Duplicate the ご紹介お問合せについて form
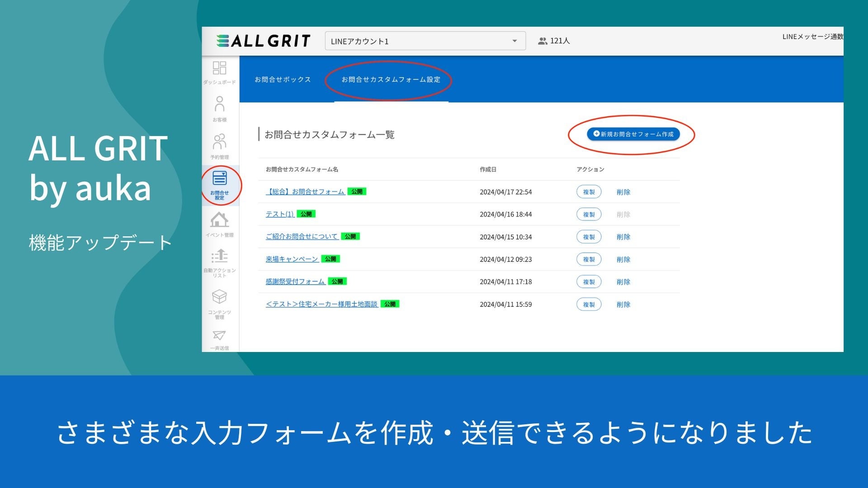This screenshot has width=868, height=488. [x=589, y=237]
